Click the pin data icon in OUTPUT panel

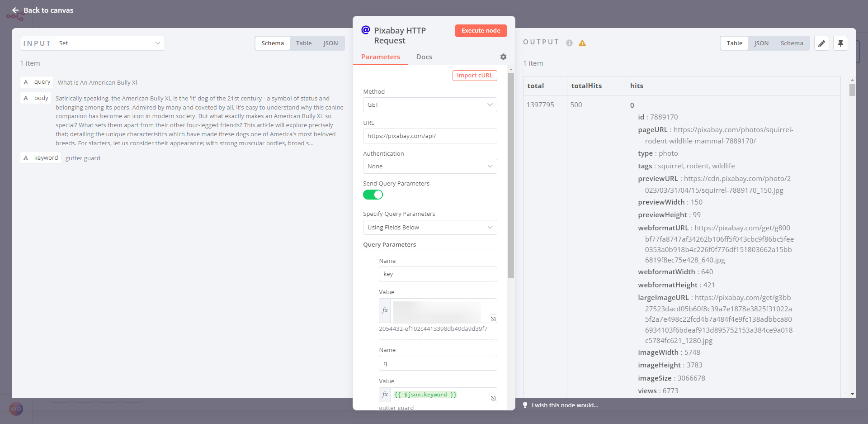click(840, 43)
